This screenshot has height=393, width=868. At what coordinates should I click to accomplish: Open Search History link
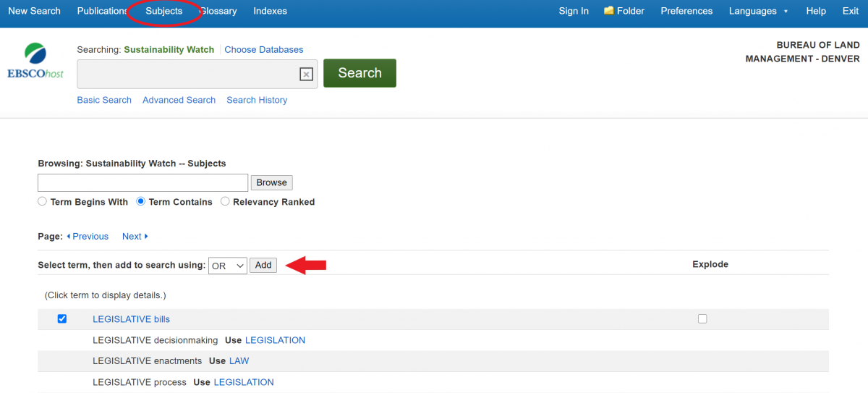[x=257, y=100]
